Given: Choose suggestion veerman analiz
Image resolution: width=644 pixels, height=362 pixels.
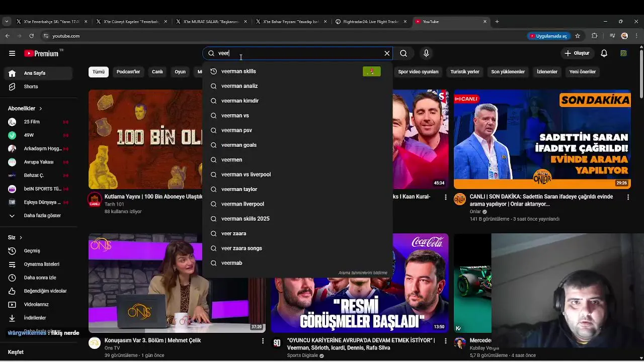Looking at the screenshot, I should pos(297,86).
